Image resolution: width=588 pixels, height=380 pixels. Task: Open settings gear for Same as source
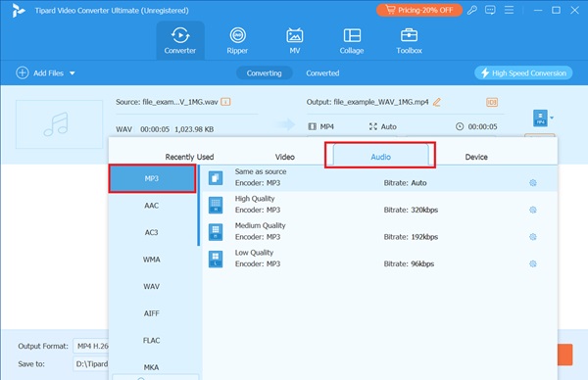point(533,183)
